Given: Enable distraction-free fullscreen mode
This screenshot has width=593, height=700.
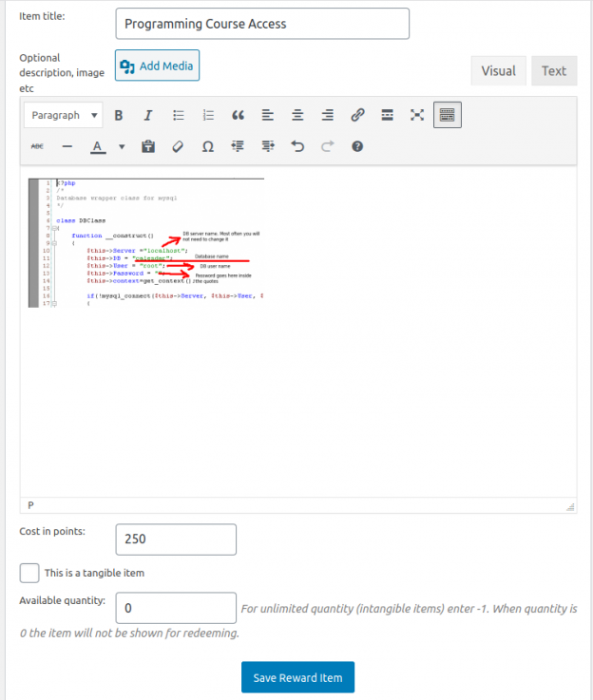Looking at the screenshot, I should pyautogui.click(x=416, y=115).
